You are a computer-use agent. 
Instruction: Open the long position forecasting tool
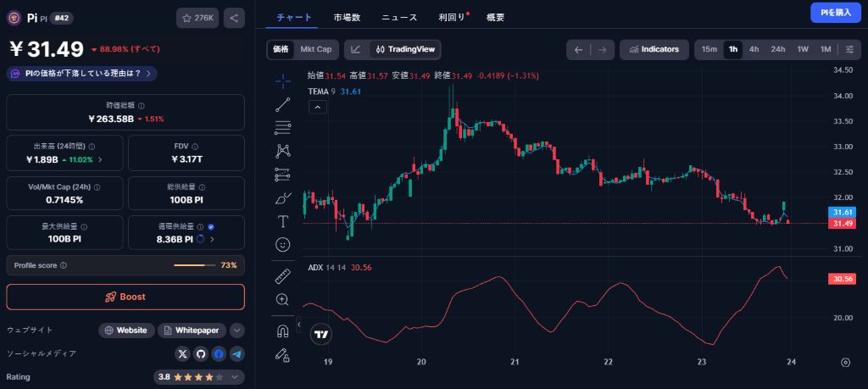pyautogui.click(x=283, y=175)
